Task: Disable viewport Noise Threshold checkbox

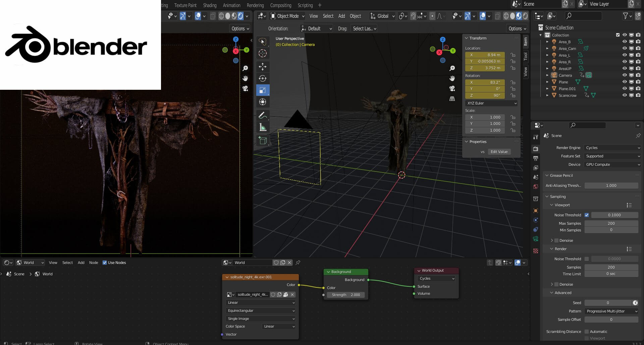Action: (x=587, y=215)
